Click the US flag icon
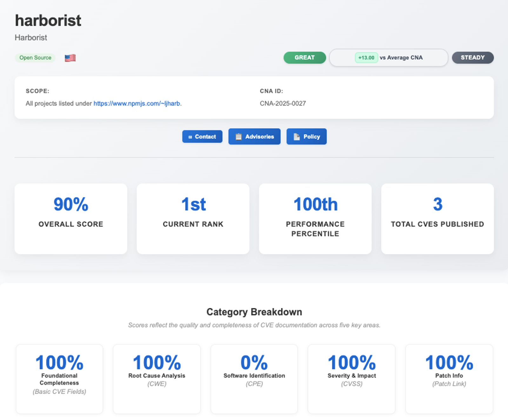Image resolution: width=508 pixels, height=420 pixels. [70, 58]
